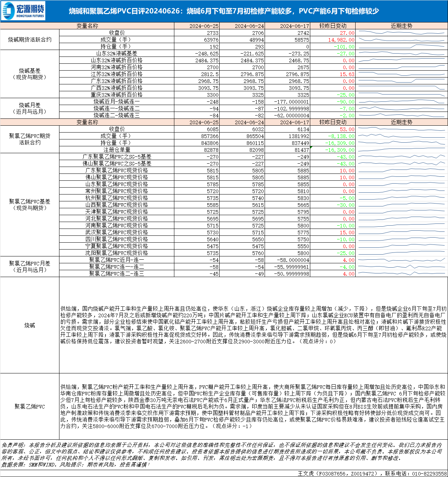Click the 河北聚氯乙烯PVC现货价格 row label

pyautogui.click(x=116, y=219)
